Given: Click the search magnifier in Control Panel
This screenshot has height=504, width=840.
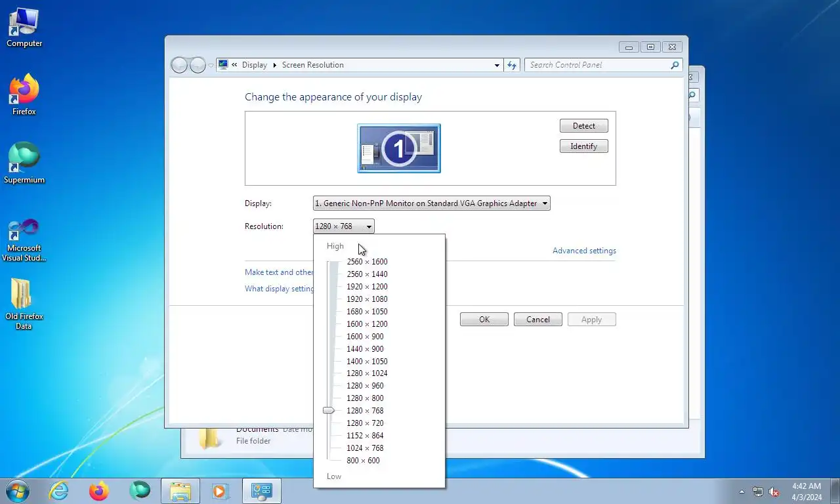Looking at the screenshot, I should 675,65.
